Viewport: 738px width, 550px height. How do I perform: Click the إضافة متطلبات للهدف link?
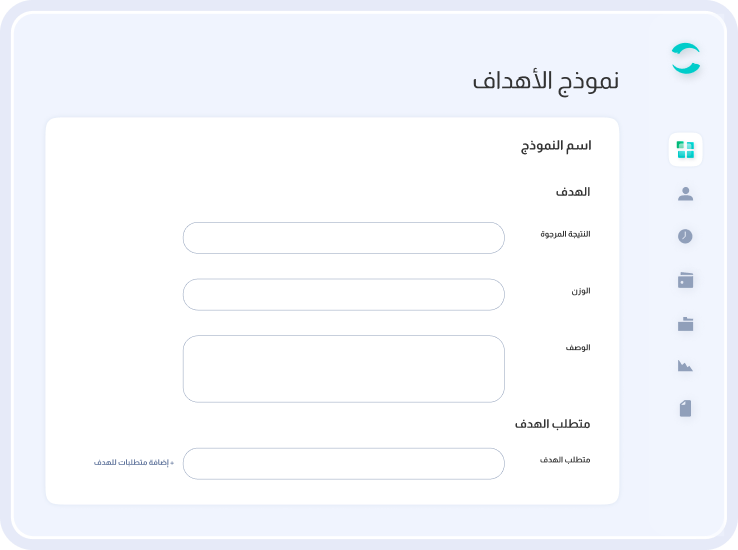click(134, 462)
